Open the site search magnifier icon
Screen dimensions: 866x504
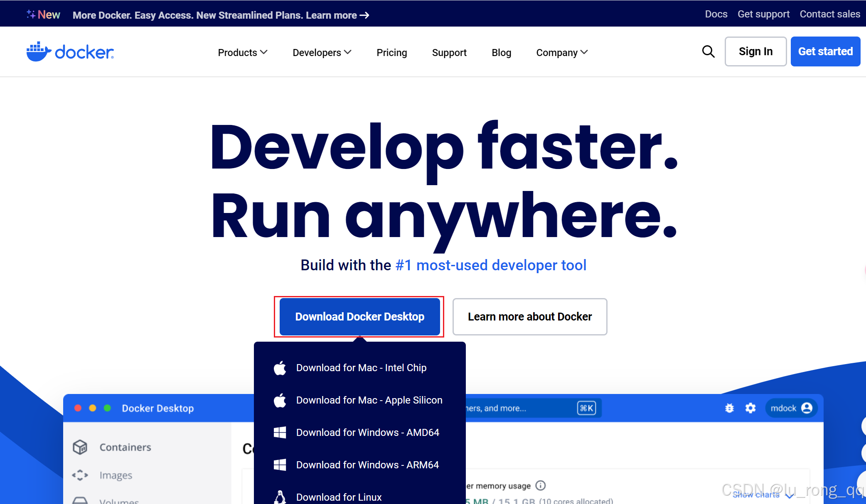click(708, 51)
